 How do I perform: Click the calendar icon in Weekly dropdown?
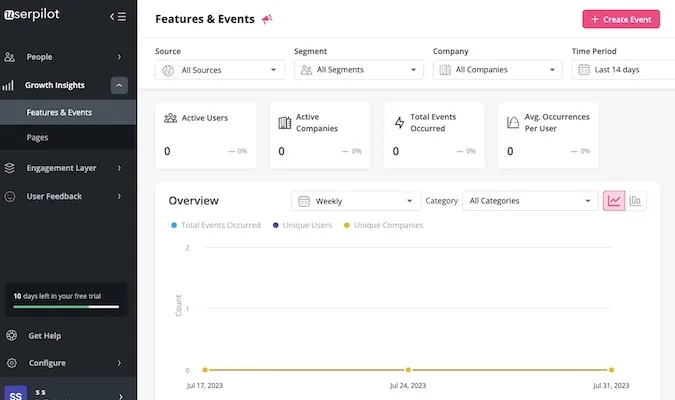tap(304, 201)
